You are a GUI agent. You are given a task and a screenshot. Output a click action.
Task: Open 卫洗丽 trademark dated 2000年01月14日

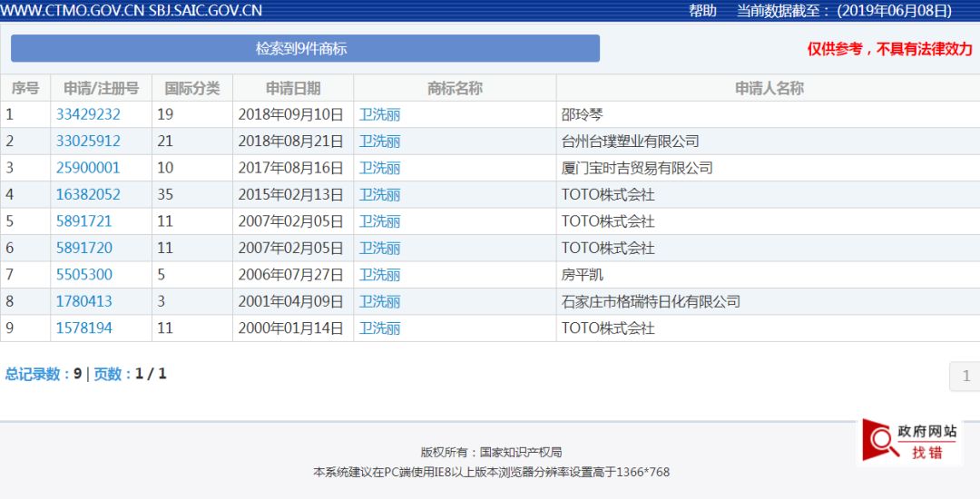[x=379, y=328]
